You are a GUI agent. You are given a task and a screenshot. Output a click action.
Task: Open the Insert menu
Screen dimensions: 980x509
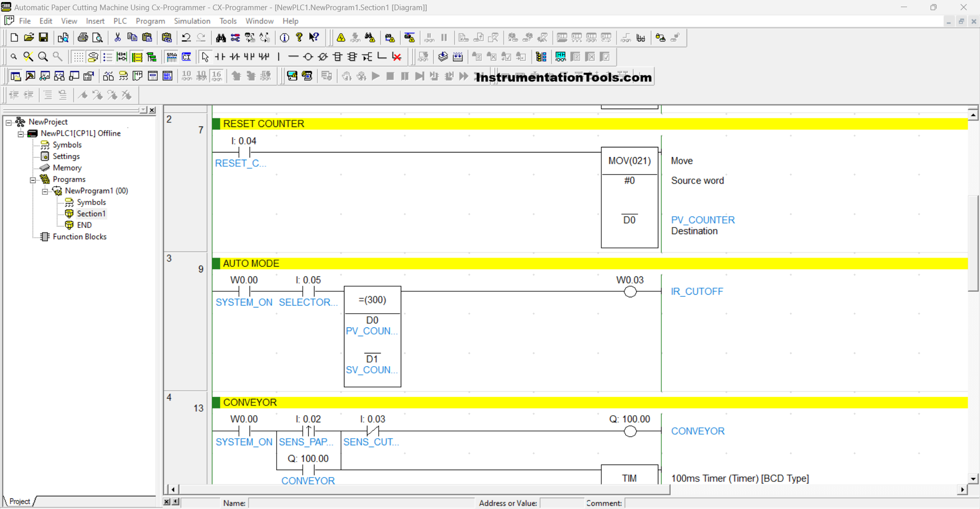[95, 21]
